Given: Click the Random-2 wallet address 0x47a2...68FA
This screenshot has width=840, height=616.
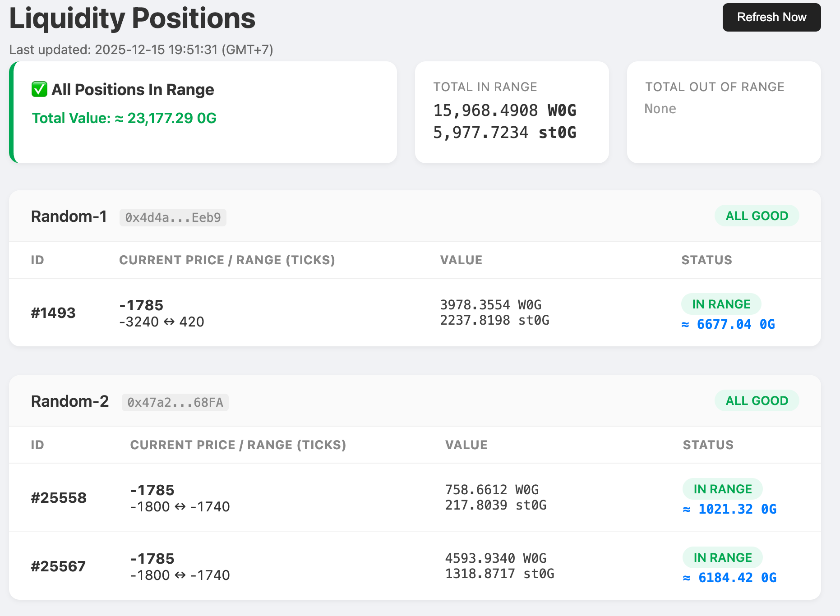Looking at the screenshot, I should click(175, 402).
